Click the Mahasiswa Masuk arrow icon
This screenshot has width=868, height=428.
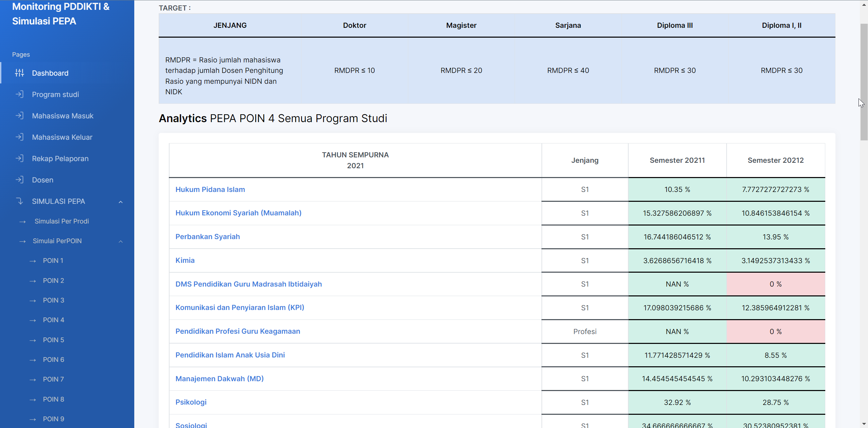coord(19,116)
